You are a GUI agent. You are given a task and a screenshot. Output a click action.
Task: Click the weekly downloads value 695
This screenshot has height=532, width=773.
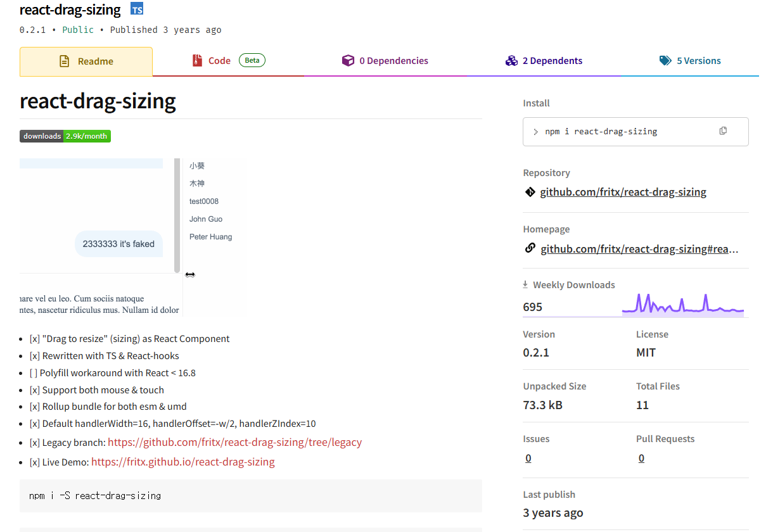click(x=532, y=307)
